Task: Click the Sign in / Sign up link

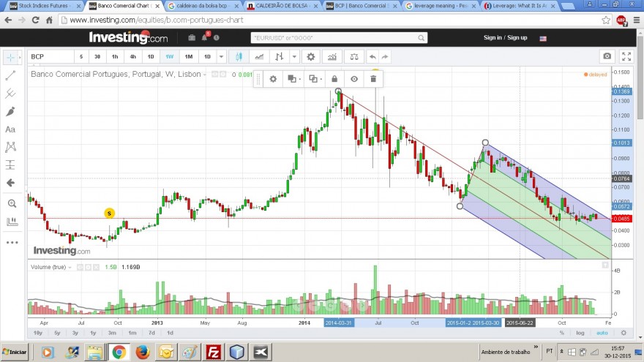Action: [x=505, y=37]
